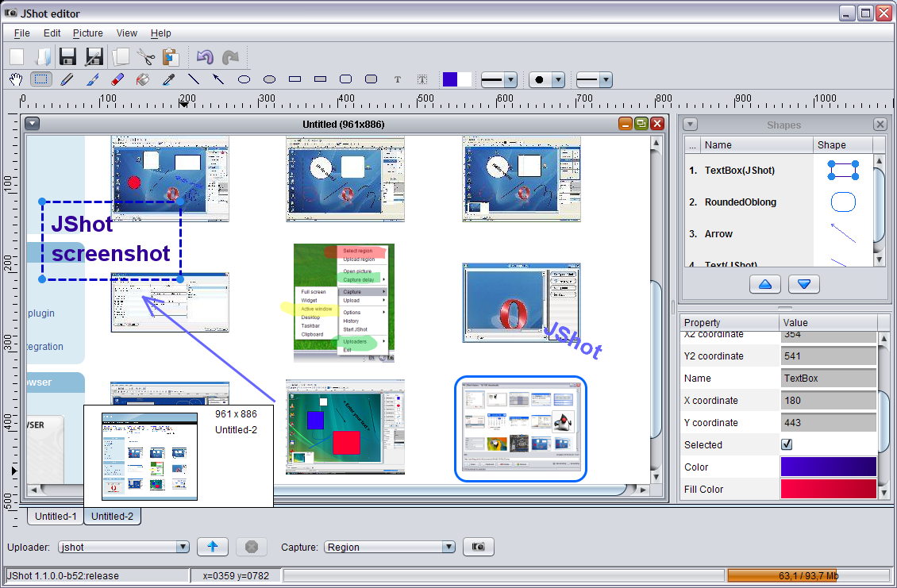Click the undo arrow icon

pyautogui.click(x=205, y=57)
